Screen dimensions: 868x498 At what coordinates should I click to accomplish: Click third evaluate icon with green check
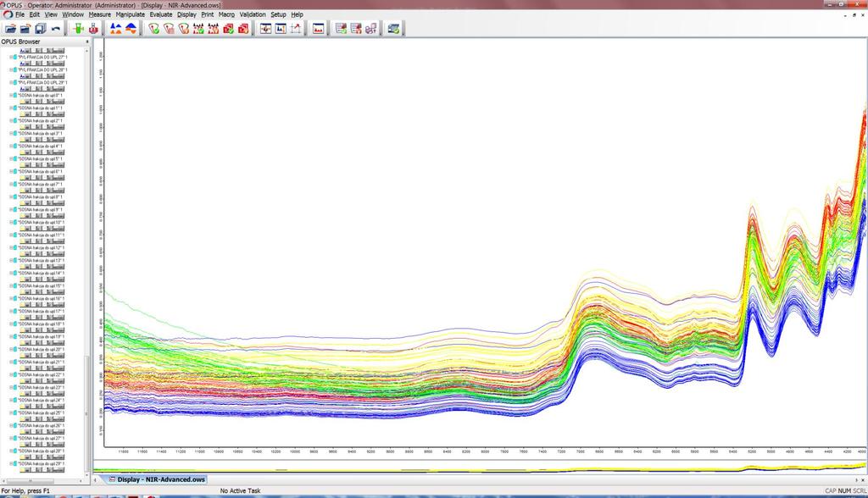click(x=183, y=28)
